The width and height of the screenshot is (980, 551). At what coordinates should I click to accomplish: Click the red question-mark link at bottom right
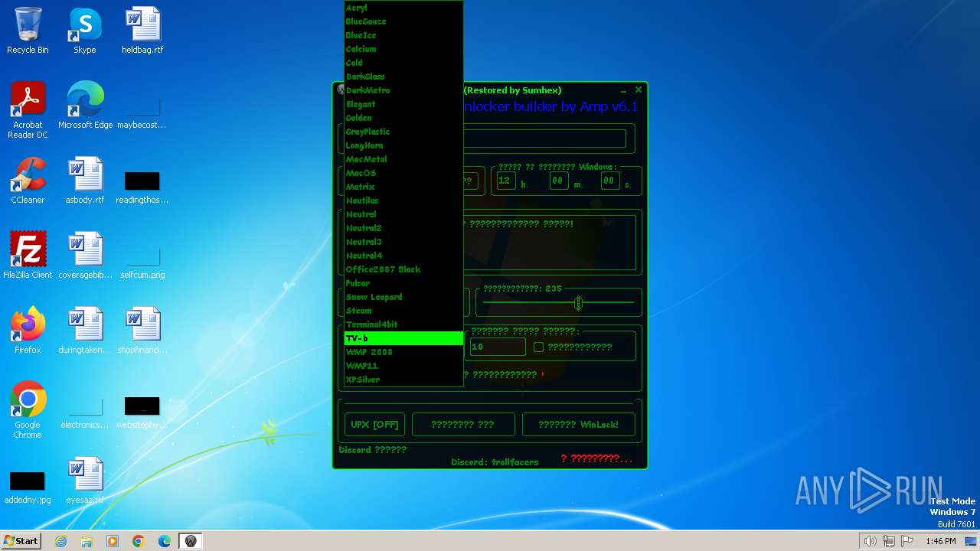tap(596, 458)
